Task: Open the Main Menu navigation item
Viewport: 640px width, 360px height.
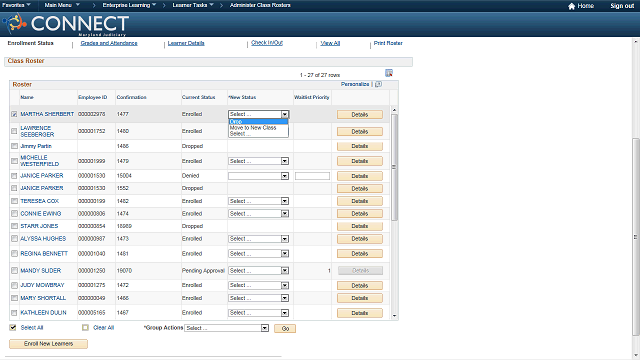Action: [x=62, y=5]
